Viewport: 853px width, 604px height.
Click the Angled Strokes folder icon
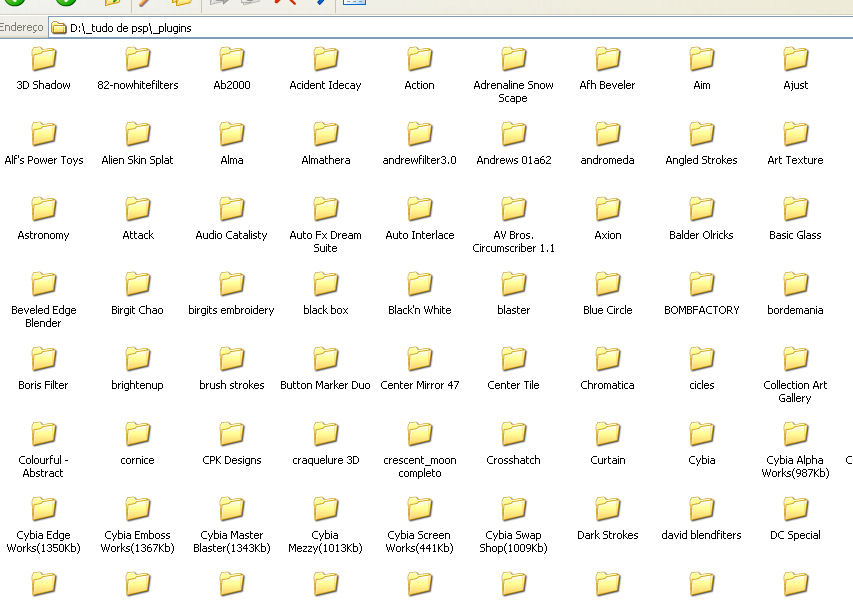702,134
